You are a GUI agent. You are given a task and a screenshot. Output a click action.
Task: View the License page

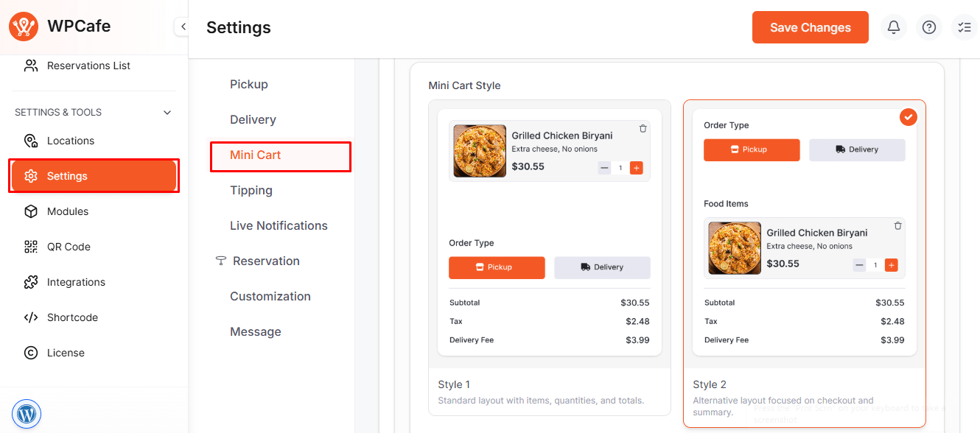(64, 352)
